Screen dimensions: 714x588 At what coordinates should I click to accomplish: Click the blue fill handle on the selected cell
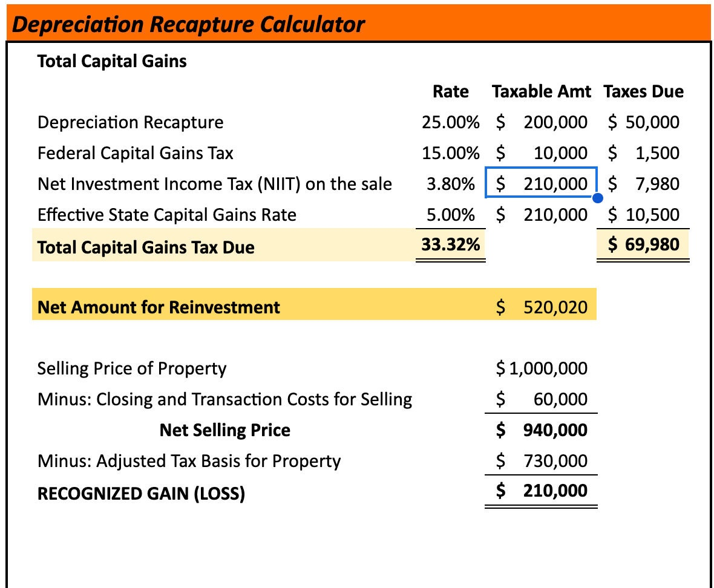pyautogui.click(x=598, y=198)
